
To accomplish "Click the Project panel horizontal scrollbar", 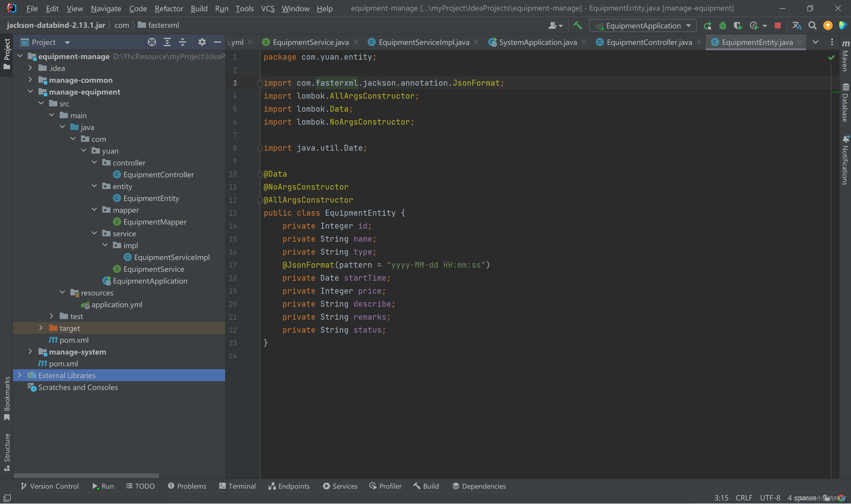I will [x=86, y=475].
